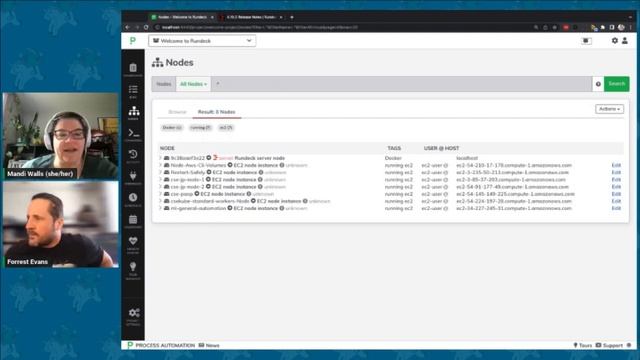Click Edit on the cse-pasp row

(616, 194)
